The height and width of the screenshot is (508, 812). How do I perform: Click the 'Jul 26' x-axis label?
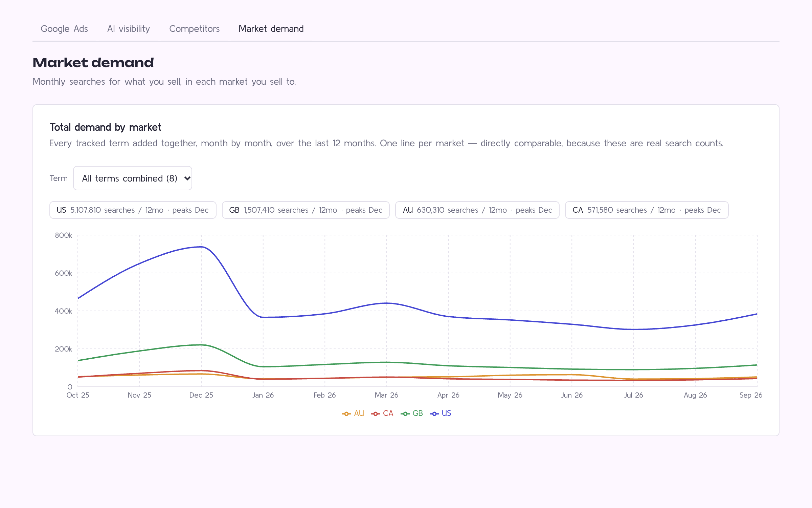[634, 395]
